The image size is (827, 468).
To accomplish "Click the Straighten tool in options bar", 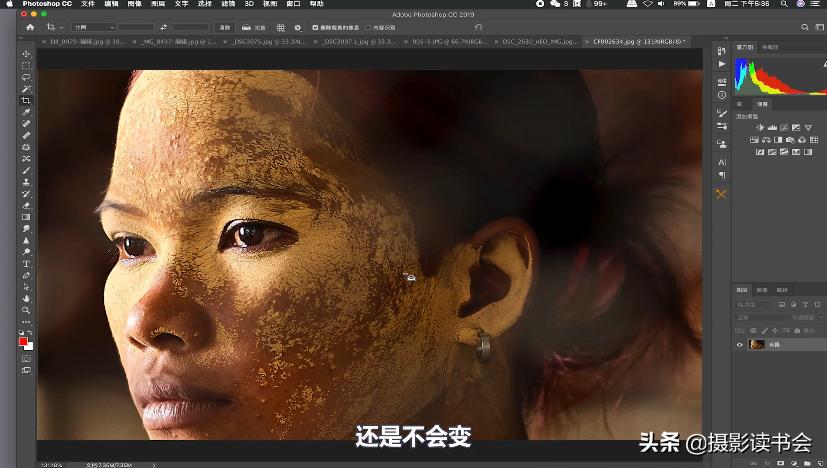I will [x=253, y=27].
